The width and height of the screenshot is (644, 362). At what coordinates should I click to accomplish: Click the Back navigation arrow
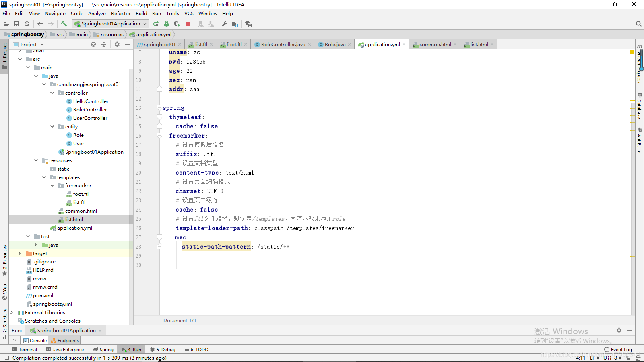(x=40, y=24)
